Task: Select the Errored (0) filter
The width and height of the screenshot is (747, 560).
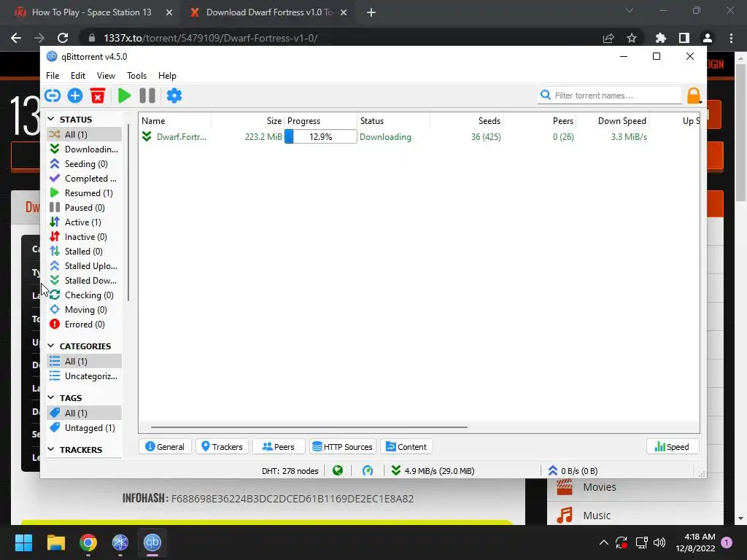Action: pos(85,324)
